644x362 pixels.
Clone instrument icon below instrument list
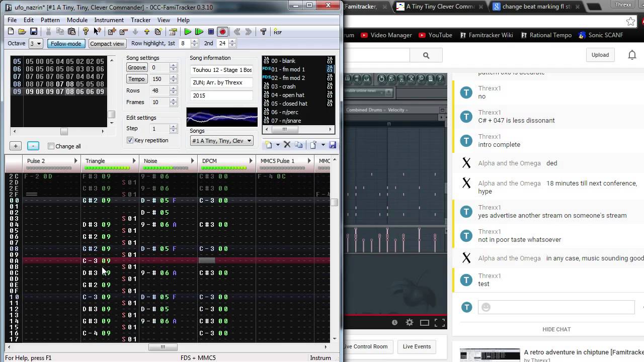pos(298,145)
